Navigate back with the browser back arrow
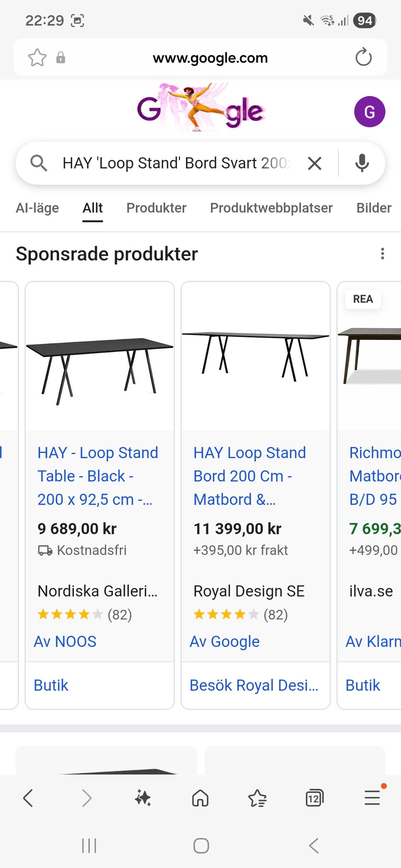Viewport: 401px width, 868px height. [28, 798]
